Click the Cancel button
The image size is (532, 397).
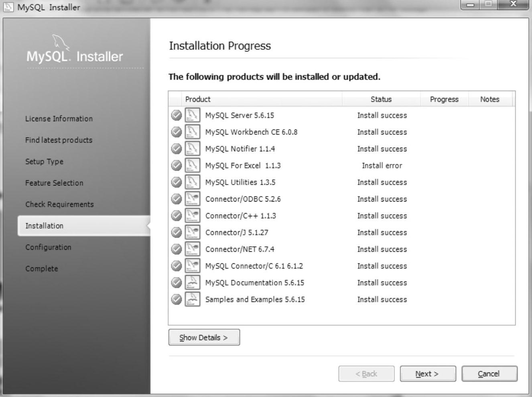click(489, 374)
